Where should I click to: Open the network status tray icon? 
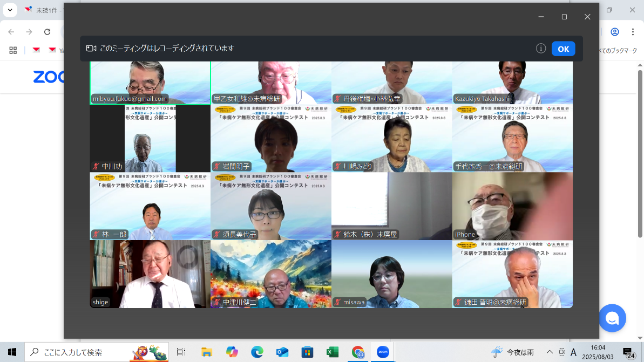562,352
